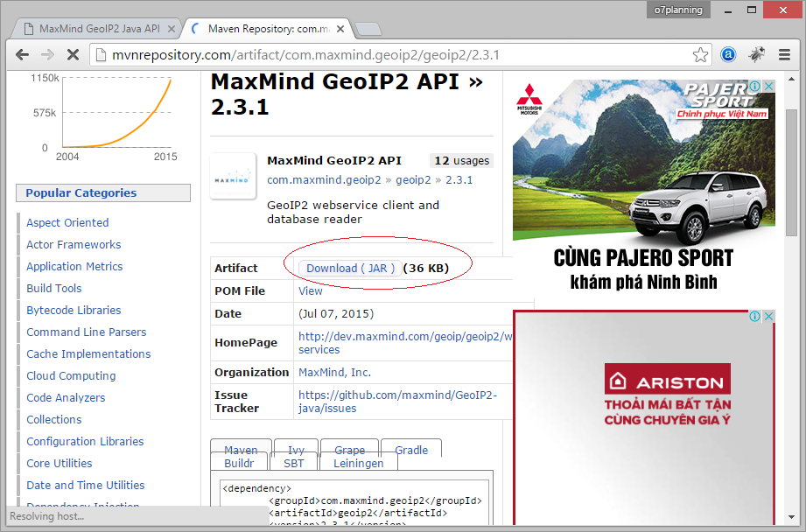Open the Command Line Parsers category
The image size is (806, 532).
point(87,332)
